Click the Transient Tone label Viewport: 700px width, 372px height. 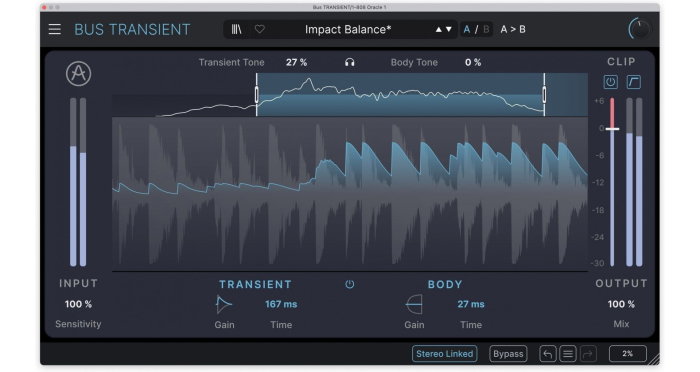[231, 63]
